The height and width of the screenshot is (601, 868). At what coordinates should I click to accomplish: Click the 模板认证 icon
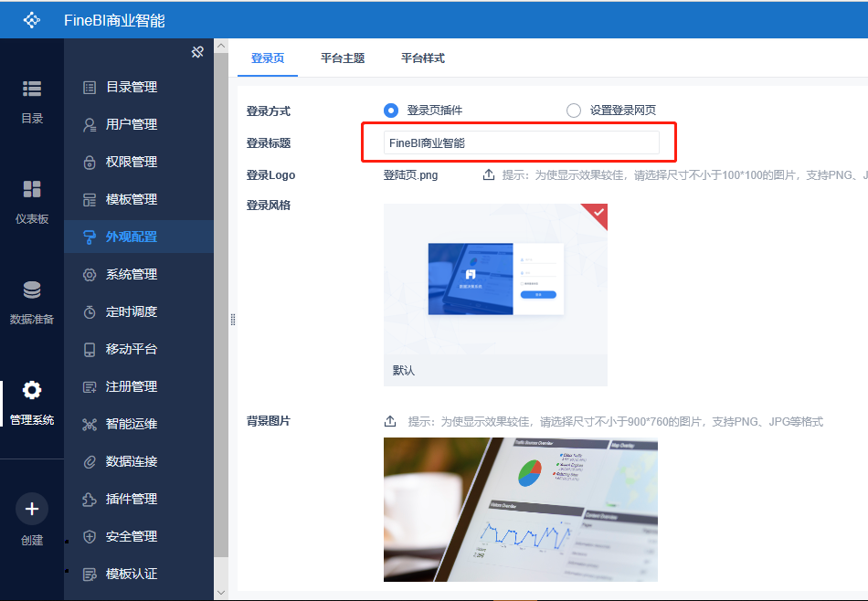[90, 575]
